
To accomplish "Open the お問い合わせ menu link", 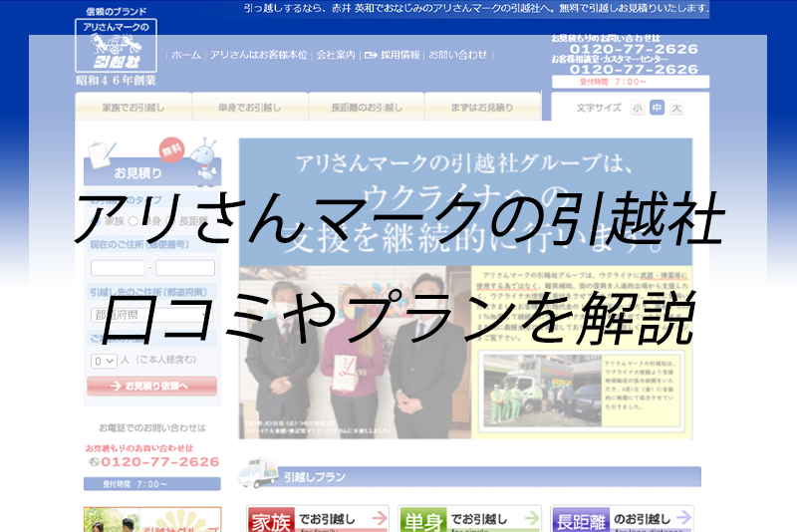I will coord(457,55).
